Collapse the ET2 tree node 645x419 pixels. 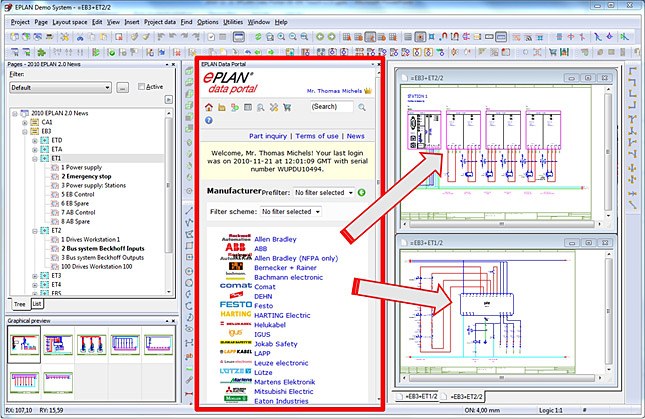35,231
